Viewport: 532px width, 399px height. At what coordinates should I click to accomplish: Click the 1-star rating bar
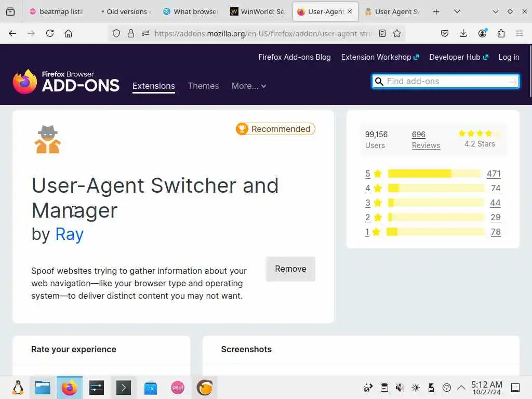click(x=435, y=232)
